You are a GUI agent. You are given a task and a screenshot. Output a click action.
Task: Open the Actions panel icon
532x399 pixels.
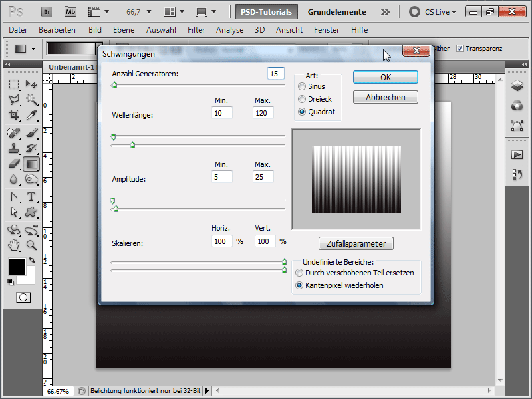click(517, 155)
